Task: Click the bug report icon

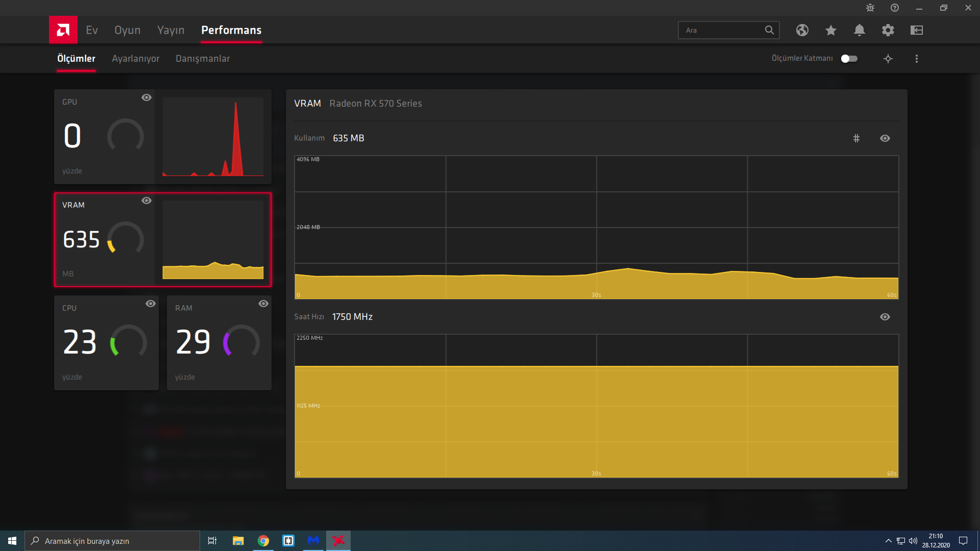Action: [x=870, y=8]
